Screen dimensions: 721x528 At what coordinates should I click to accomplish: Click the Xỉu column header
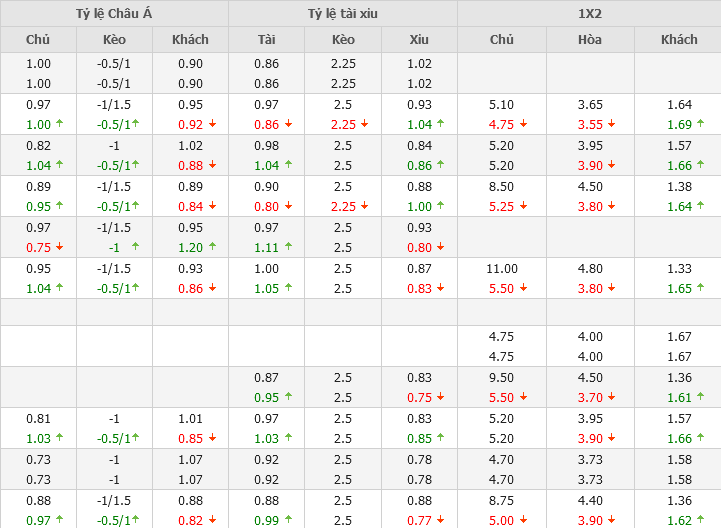coord(419,39)
